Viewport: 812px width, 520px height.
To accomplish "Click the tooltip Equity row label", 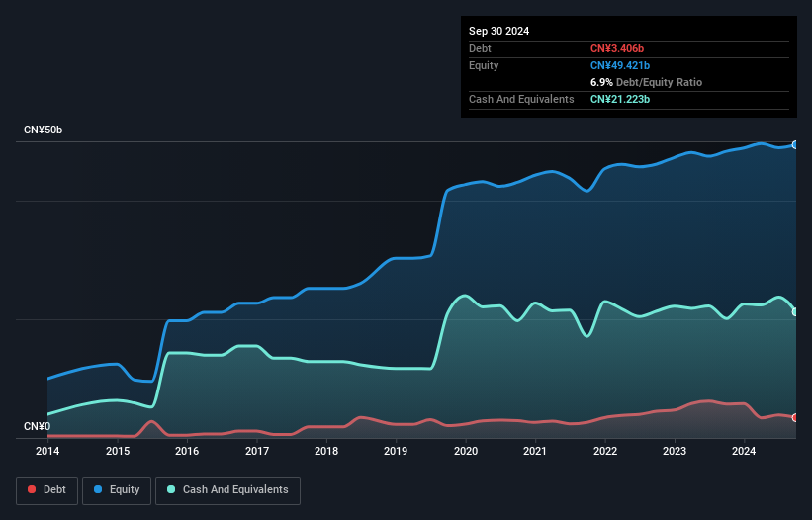I will (x=484, y=65).
